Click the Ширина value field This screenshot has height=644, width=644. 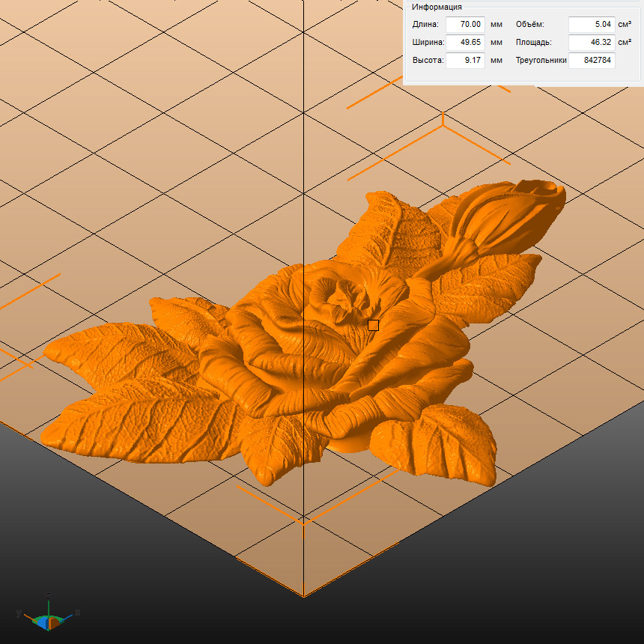(x=465, y=43)
